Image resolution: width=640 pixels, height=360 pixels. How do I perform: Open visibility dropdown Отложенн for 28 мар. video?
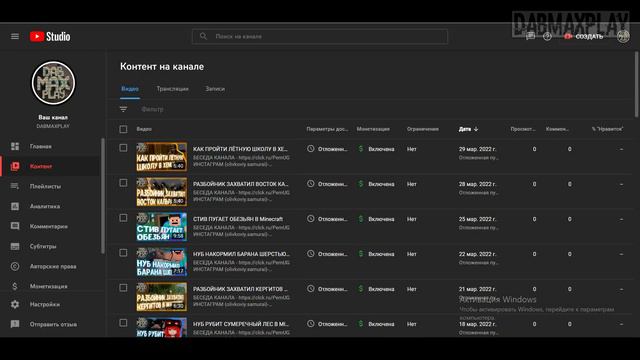click(x=333, y=184)
